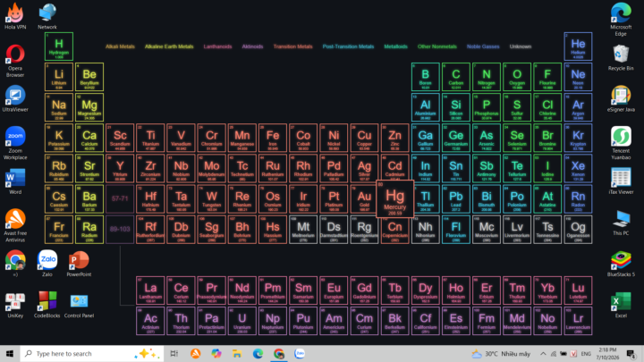Open the Zalo desktop shortcut
This screenshot has width=644, height=362.
[x=47, y=263]
